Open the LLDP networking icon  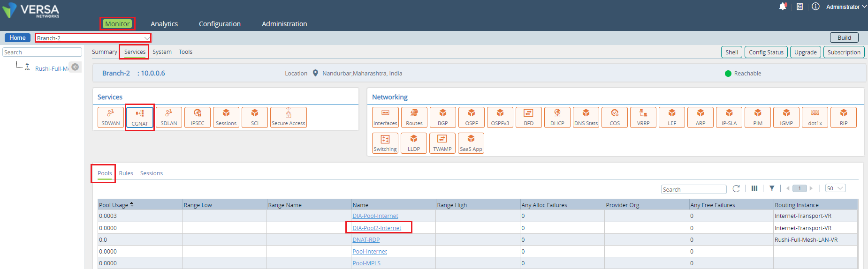click(x=414, y=143)
